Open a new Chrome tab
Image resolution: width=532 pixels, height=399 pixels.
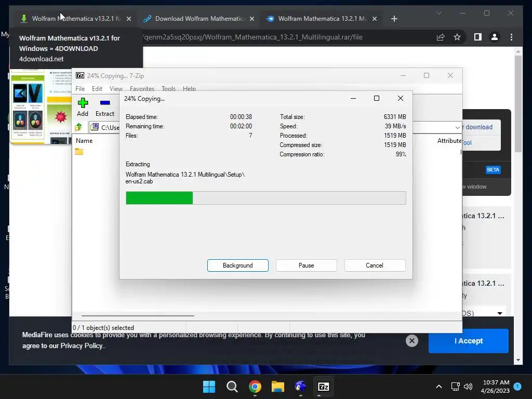tap(394, 19)
